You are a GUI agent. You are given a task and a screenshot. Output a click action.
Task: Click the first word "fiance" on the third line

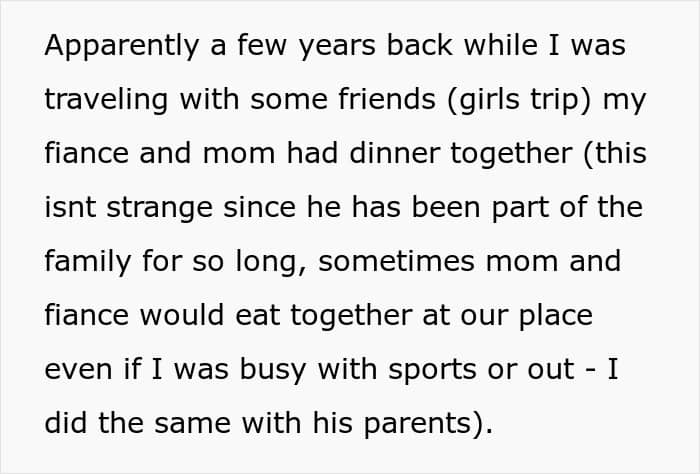[87, 152]
